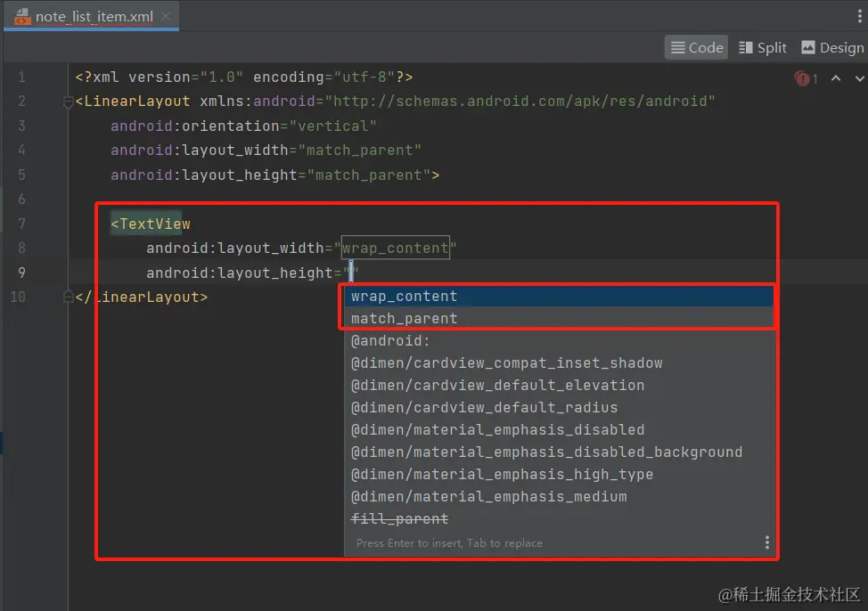The height and width of the screenshot is (611, 868).
Task: Click the 'Press Enter to insert' hint text
Action: point(449,543)
